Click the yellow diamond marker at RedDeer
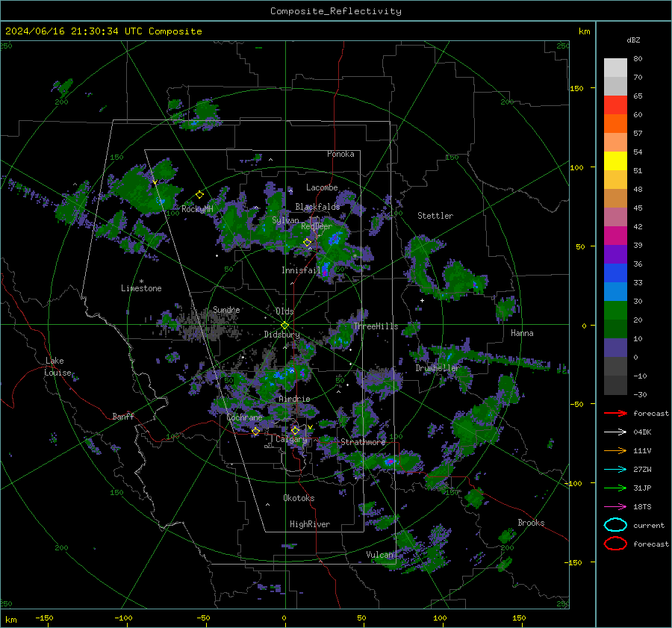 coord(308,243)
